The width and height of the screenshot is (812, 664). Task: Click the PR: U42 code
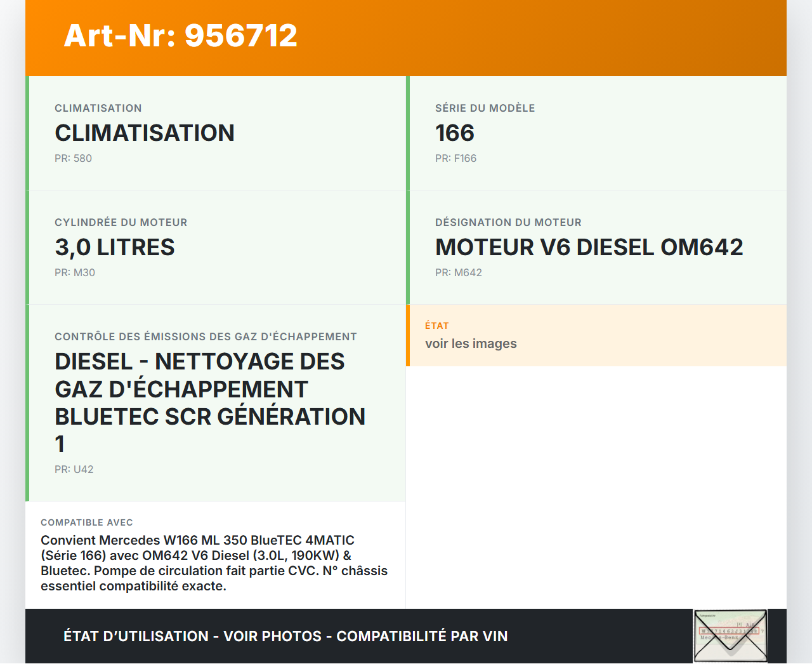click(74, 470)
